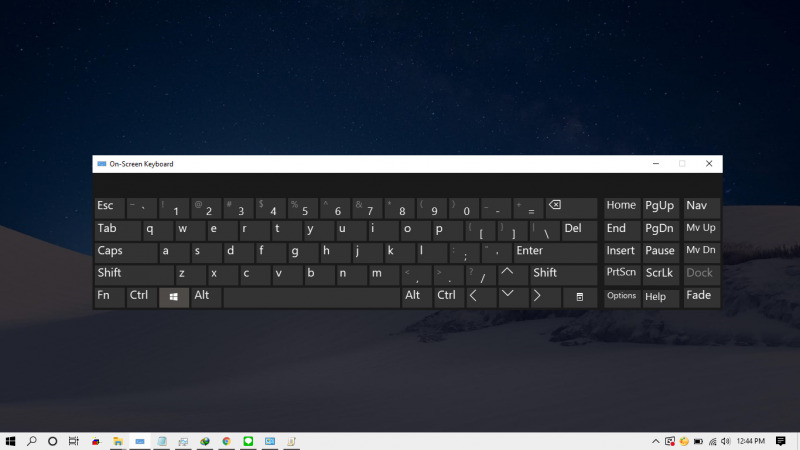
Task: Open the Windows Start menu in taskbar
Action: click(10, 441)
